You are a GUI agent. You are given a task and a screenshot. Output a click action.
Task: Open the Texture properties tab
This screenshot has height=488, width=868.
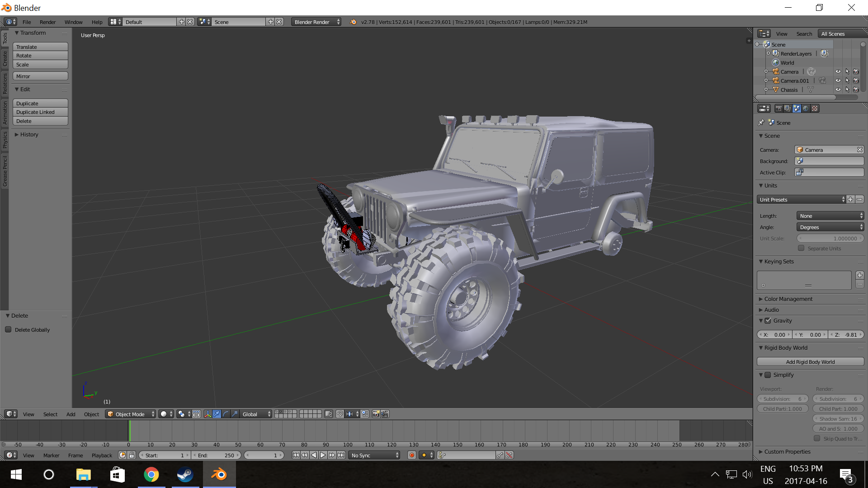point(815,108)
